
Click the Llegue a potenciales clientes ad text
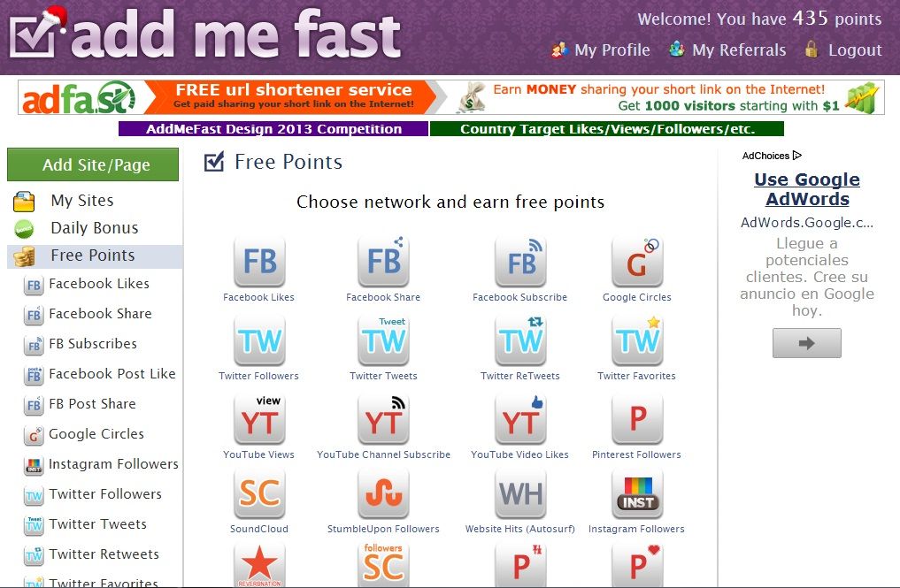(807, 277)
